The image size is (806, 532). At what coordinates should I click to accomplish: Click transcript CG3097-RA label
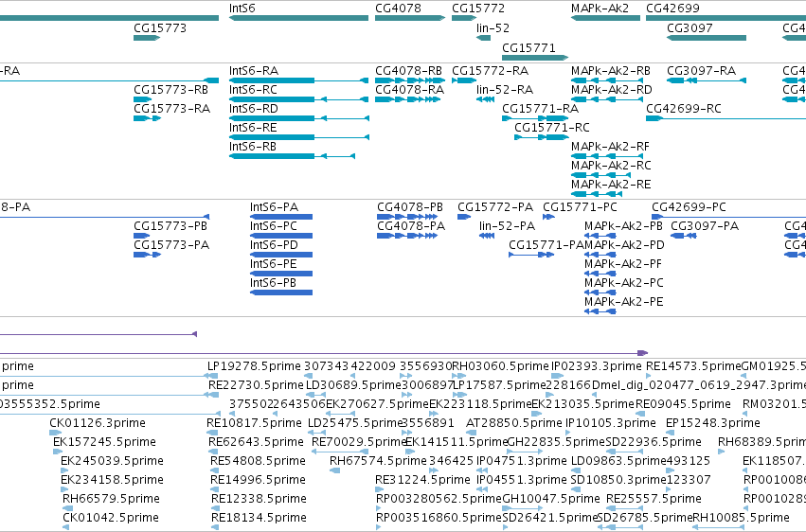[702, 71]
